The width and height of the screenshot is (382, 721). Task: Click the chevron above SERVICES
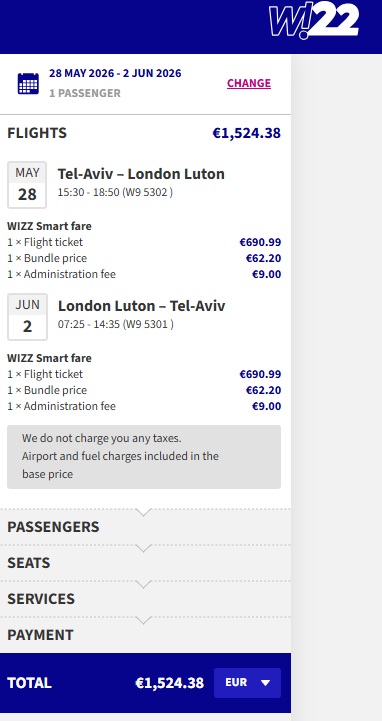pyautogui.click(x=144, y=584)
